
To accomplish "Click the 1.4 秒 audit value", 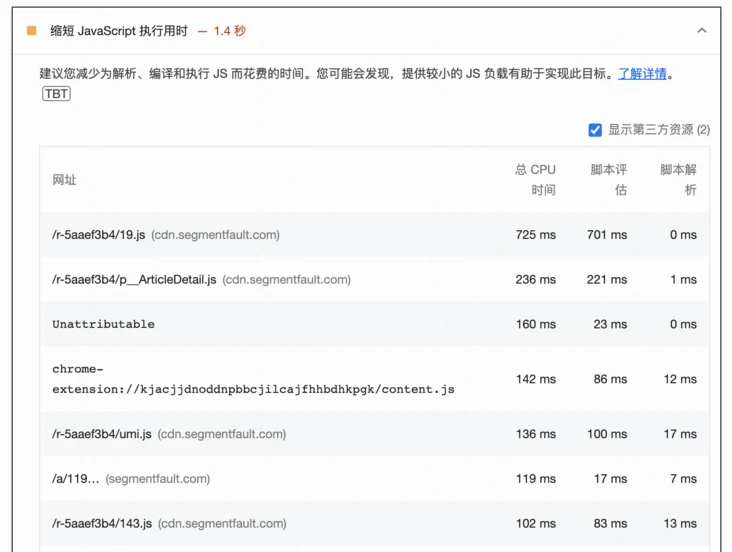I will (229, 31).
